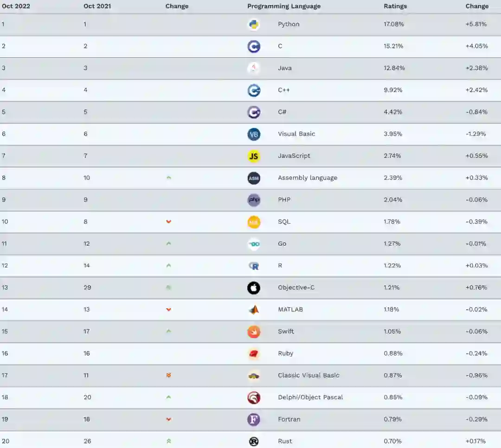Click the MATLAB logo icon
The image size is (501, 448).
(254, 310)
